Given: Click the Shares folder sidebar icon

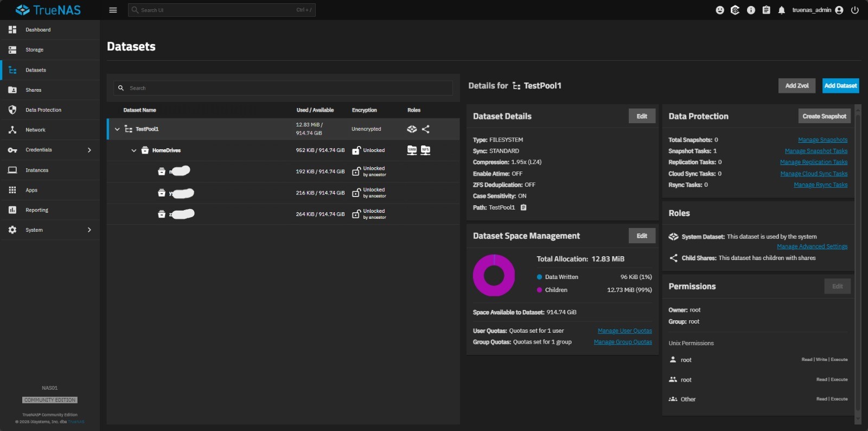Looking at the screenshot, I should click(x=12, y=90).
